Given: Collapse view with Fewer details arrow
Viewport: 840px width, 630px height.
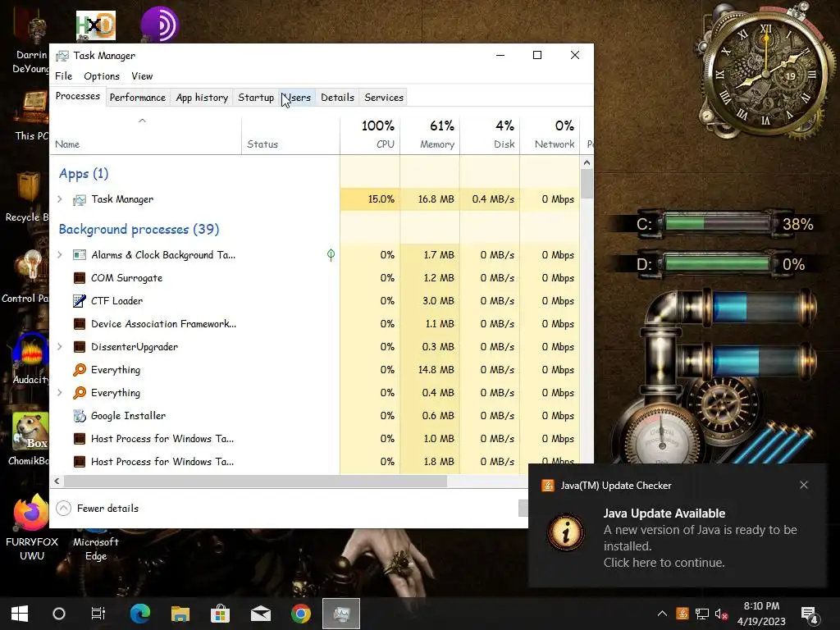Looking at the screenshot, I should pyautogui.click(x=63, y=509).
